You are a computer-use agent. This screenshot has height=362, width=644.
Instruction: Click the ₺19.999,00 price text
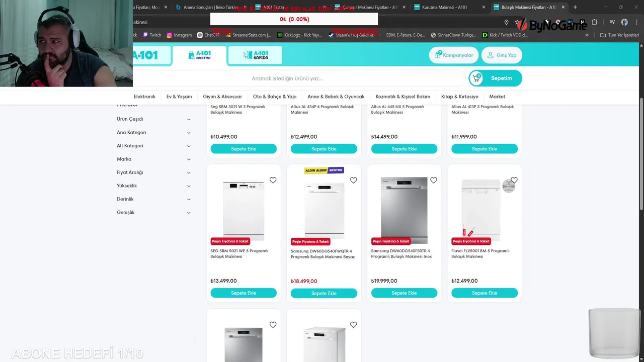click(x=384, y=281)
